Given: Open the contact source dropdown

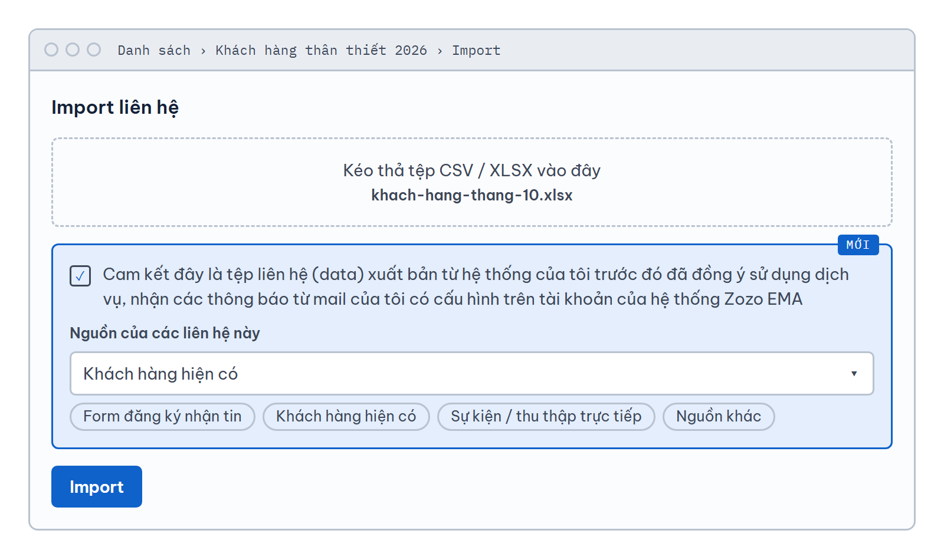Looking at the screenshot, I should 471,373.
